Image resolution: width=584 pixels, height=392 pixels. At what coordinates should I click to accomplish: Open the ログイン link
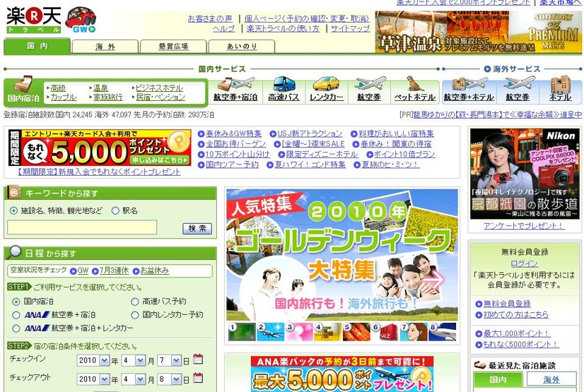tap(525, 263)
